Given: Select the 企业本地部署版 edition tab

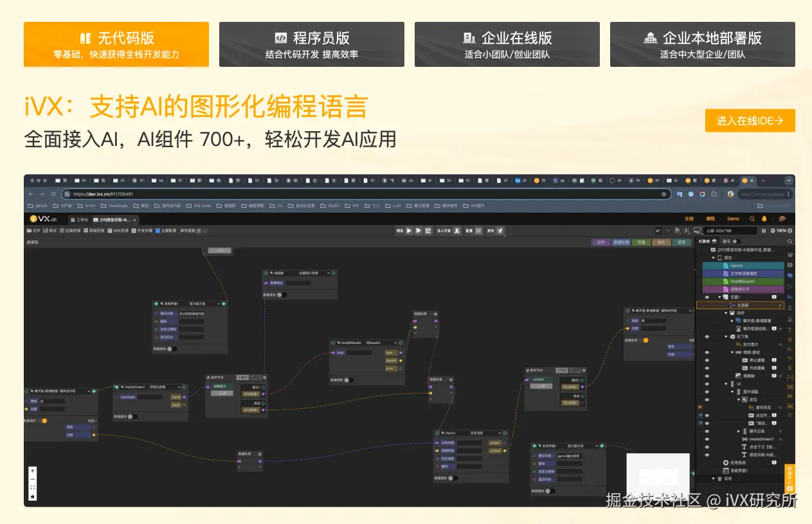Looking at the screenshot, I should coord(703,44).
